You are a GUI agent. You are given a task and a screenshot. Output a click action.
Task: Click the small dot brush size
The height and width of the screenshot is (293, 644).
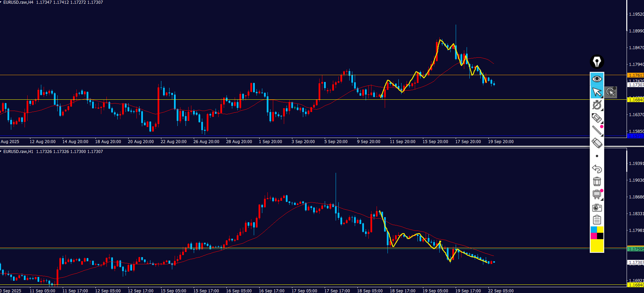[597, 156]
